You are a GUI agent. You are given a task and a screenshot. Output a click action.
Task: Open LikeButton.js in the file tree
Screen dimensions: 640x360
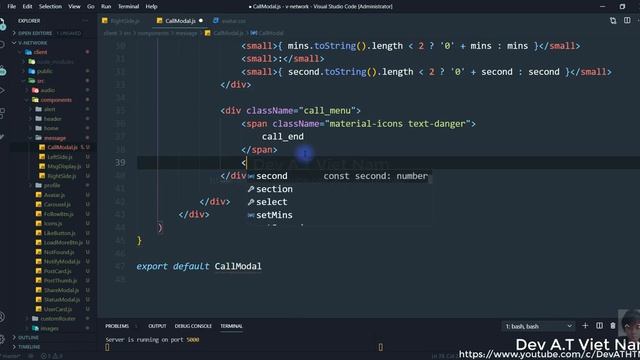coord(59,233)
